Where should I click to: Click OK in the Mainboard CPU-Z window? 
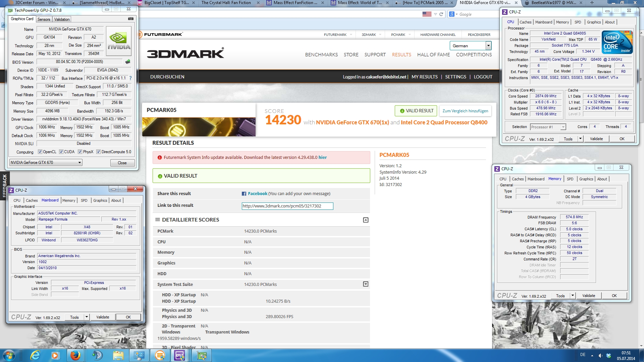pos(128,317)
